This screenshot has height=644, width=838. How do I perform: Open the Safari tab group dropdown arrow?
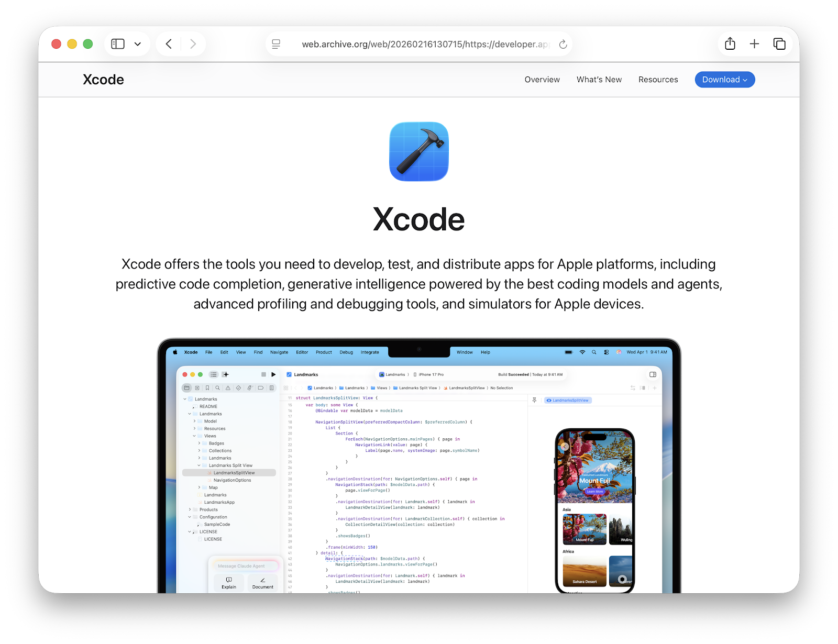coord(138,44)
